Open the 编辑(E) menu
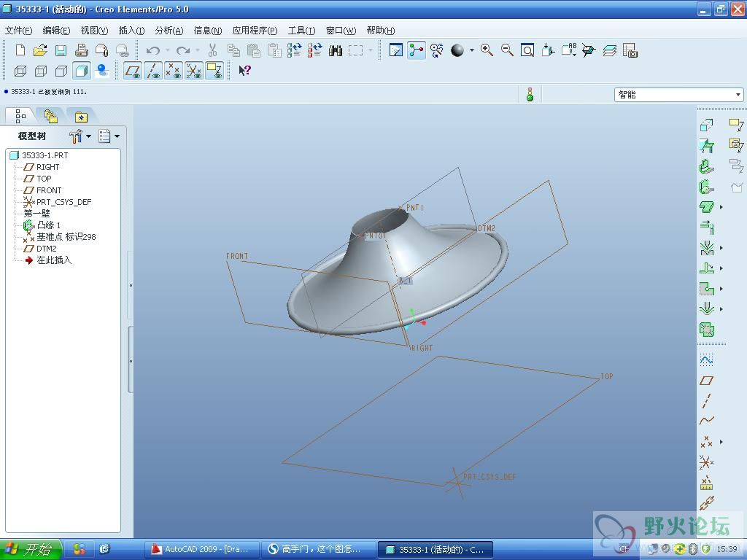This screenshot has height=560, width=747. (x=56, y=31)
